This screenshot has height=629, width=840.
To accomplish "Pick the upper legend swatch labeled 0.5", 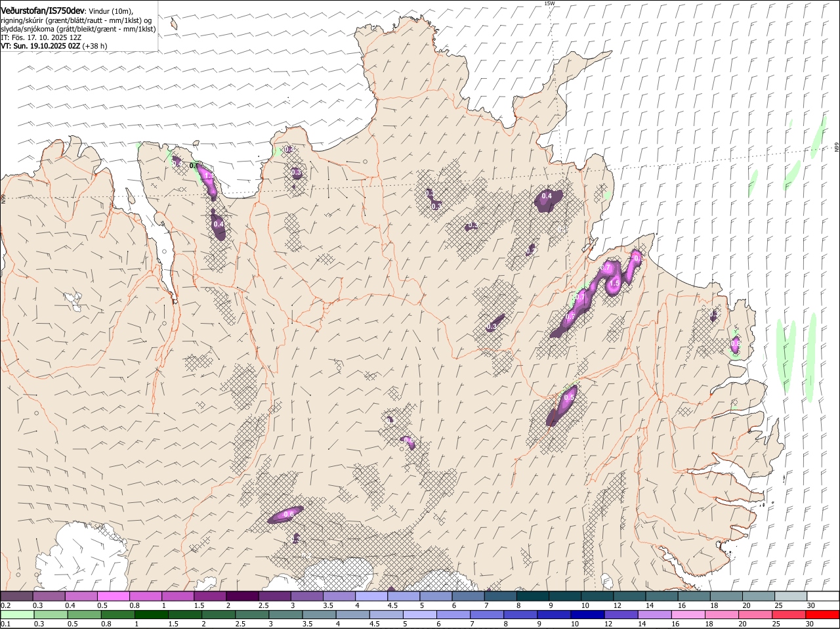I will pyautogui.click(x=113, y=596).
